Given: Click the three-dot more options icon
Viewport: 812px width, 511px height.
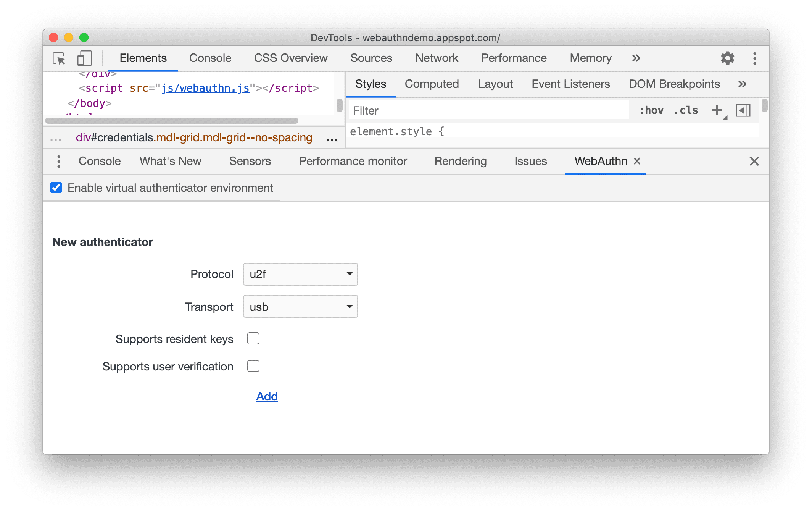Looking at the screenshot, I should pyautogui.click(x=754, y=58).
